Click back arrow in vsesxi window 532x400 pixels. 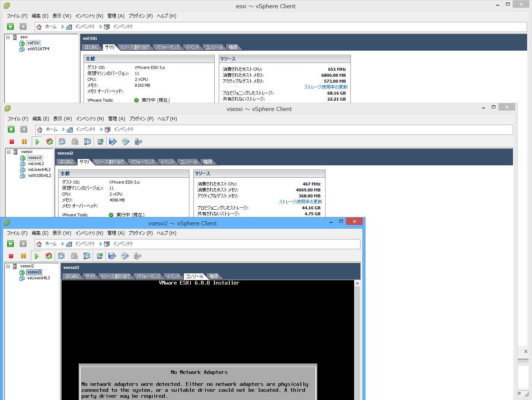(11, 129)
